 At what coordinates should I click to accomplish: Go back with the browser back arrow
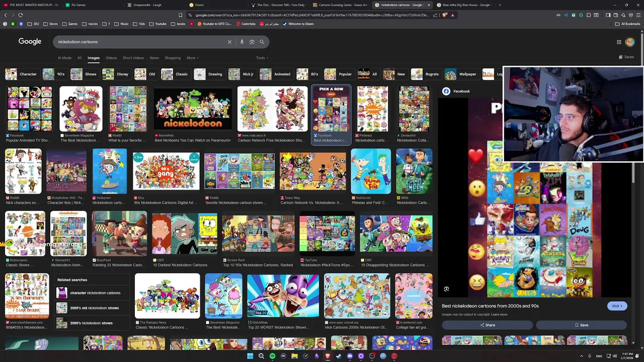coord(5,15)
